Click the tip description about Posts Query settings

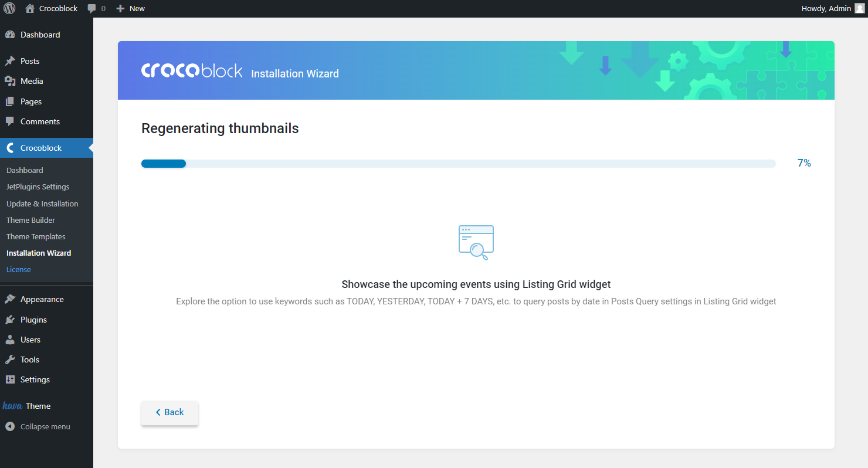(x=476, y=301)
